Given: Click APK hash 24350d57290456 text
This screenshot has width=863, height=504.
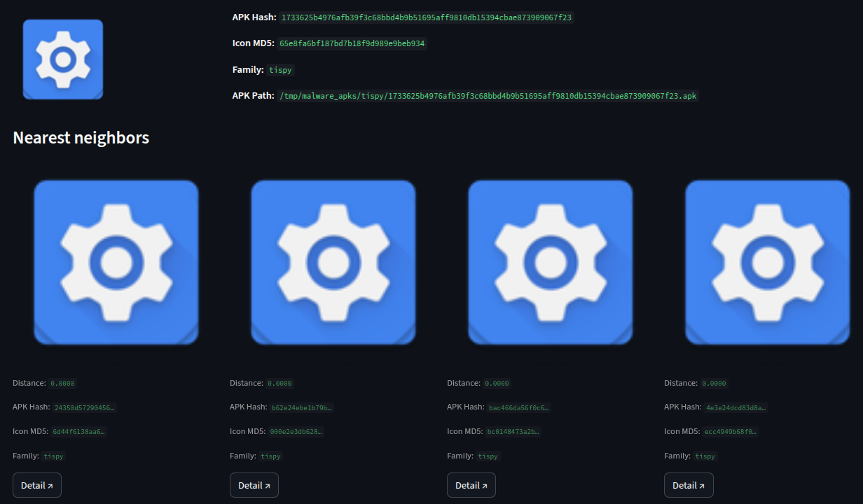Looking at the screenshot, I should point(84,407).
